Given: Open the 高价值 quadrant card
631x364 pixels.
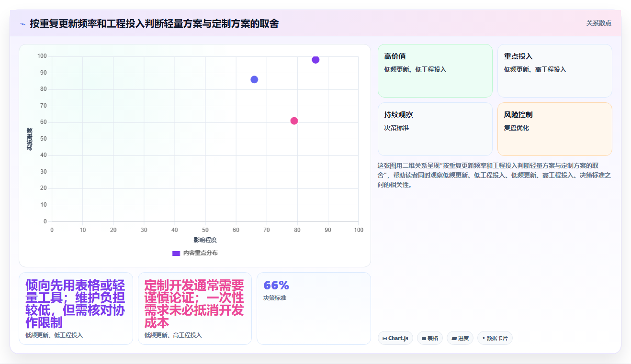Looking at the screenshot, I should click(x=435, y=71).
